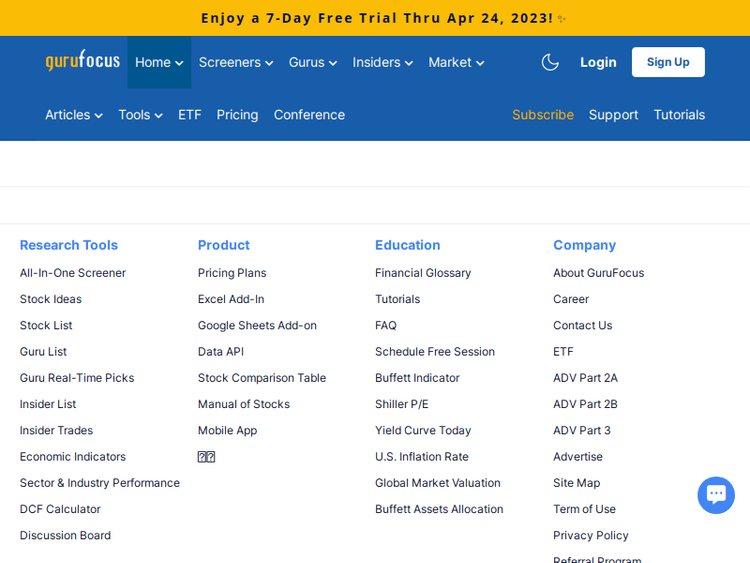Expand the Screeners dropdown menu
The height and width of the screenshot is (563, 750).
pyautogui.click(x=235, y=62)
